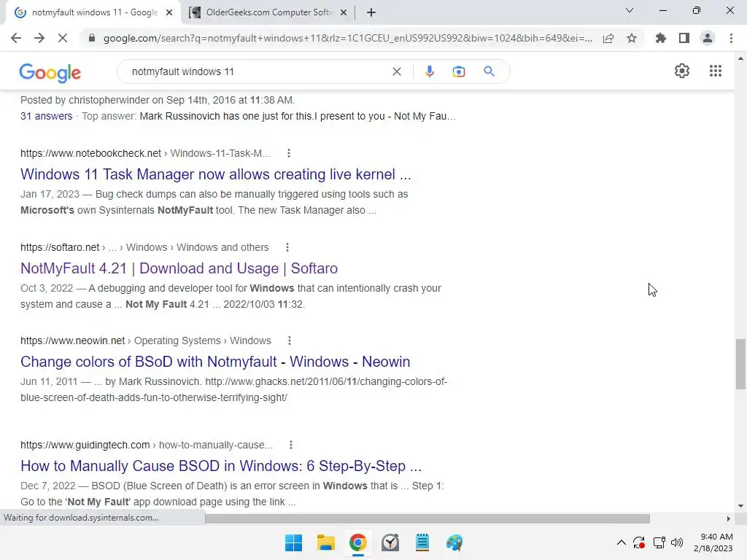Click the scroll right arrow
This screenshot has height=560, width=747.
(729, 518)
